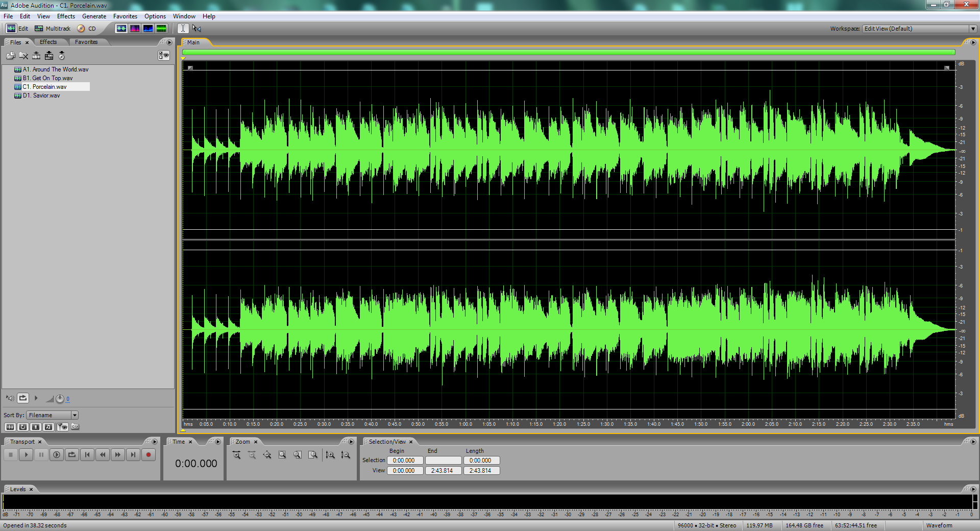Click the Zoom In Vertically icon
Image resolution: width=980 pixels, height=531 pixels.
[330, 455]
